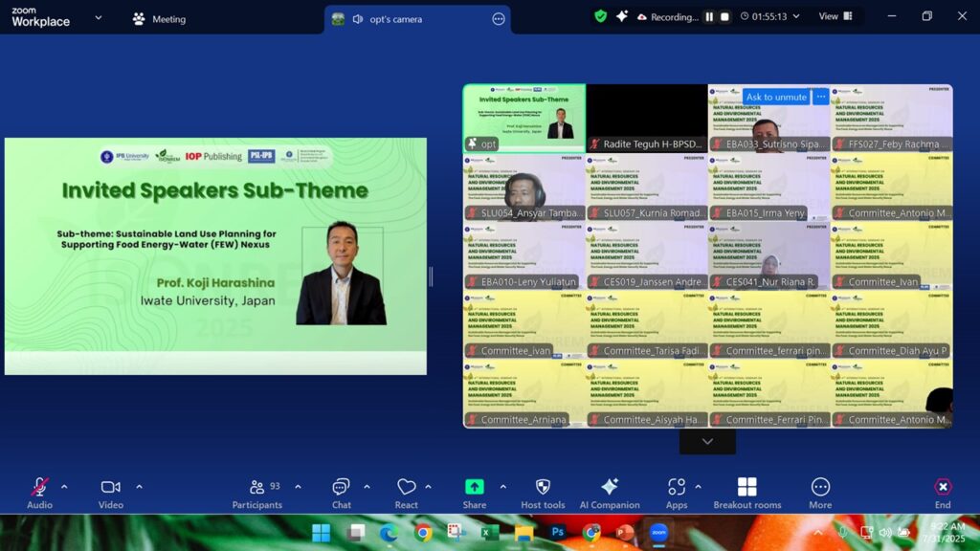Select the opt participant video thumbnail
The width and height of the screenshot is (980, 551).
point(523,118)
